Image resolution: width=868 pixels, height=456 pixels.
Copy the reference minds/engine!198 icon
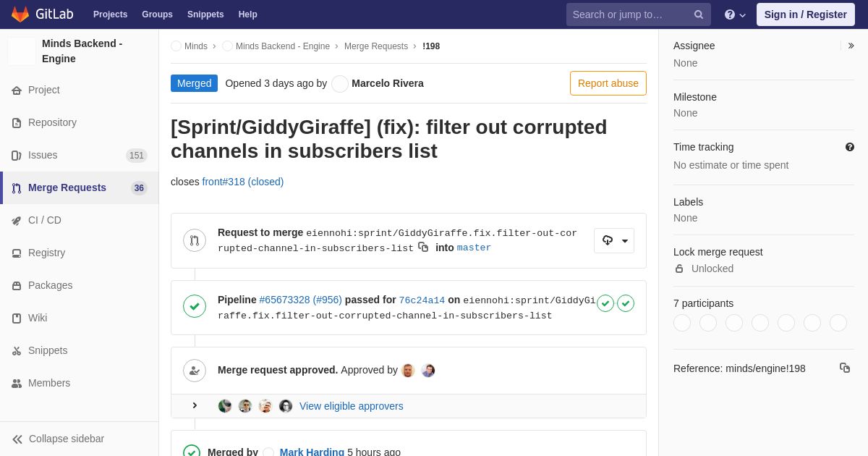point(845,368)
